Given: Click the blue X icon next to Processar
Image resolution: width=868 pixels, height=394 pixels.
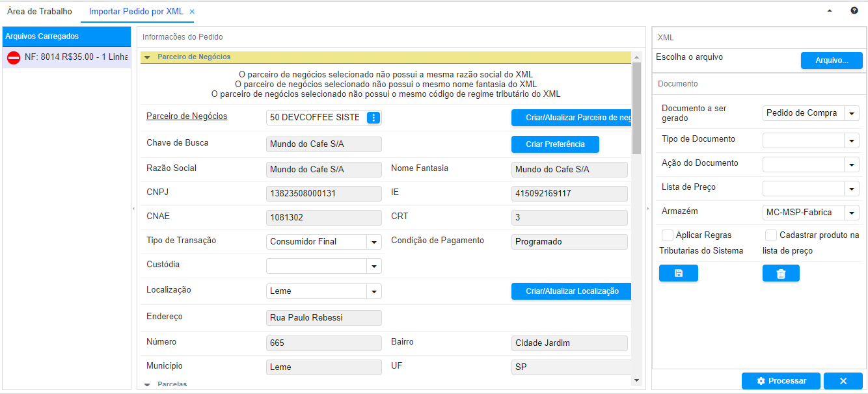Looking at the screenshot, I should pyautogui.click(x=843, y=381).
